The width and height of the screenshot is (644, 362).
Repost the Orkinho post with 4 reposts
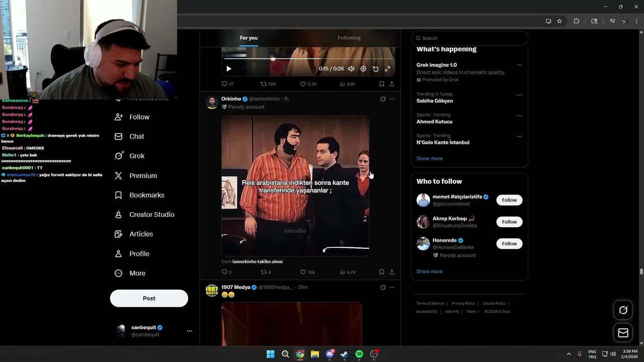click(266, 272)
